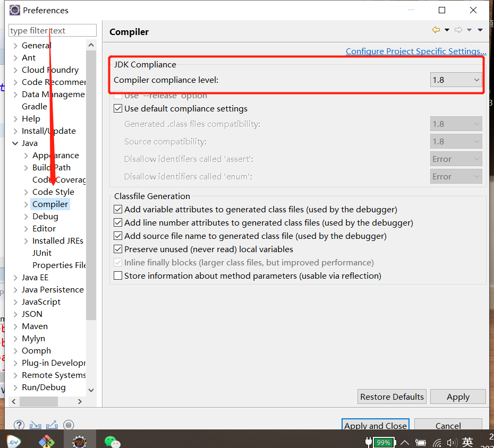
Task: Toggle Preserve unused local variables checkbox
Action: (118, 249)
